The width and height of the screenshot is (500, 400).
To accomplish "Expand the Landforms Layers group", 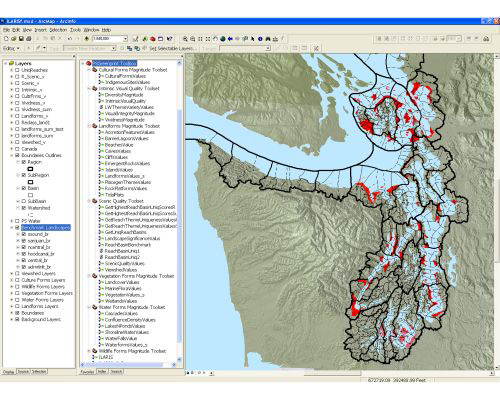I will pos(12,306).
